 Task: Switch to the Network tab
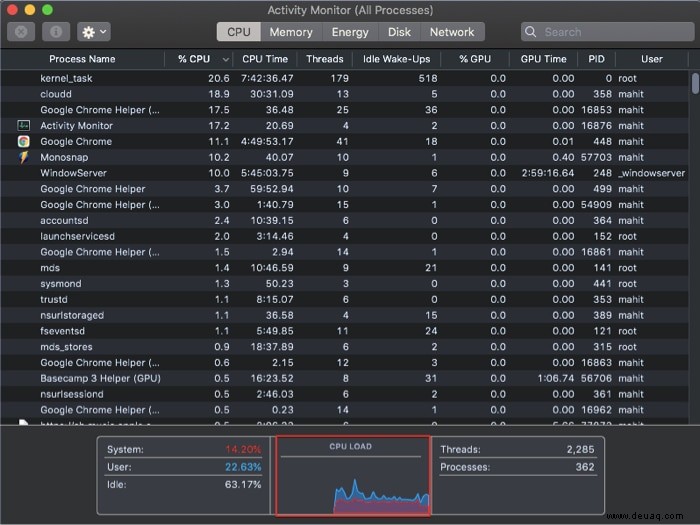[452, 32]
